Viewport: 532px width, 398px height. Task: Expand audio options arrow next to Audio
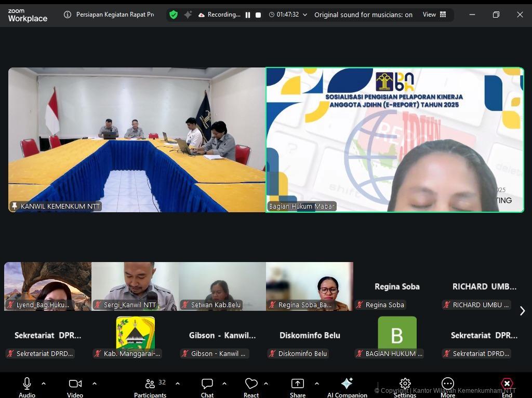[x=44, y=383]
